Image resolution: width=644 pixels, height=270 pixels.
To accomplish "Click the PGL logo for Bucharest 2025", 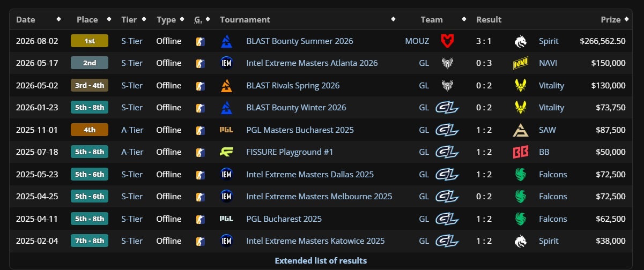I will pos(226,219).
